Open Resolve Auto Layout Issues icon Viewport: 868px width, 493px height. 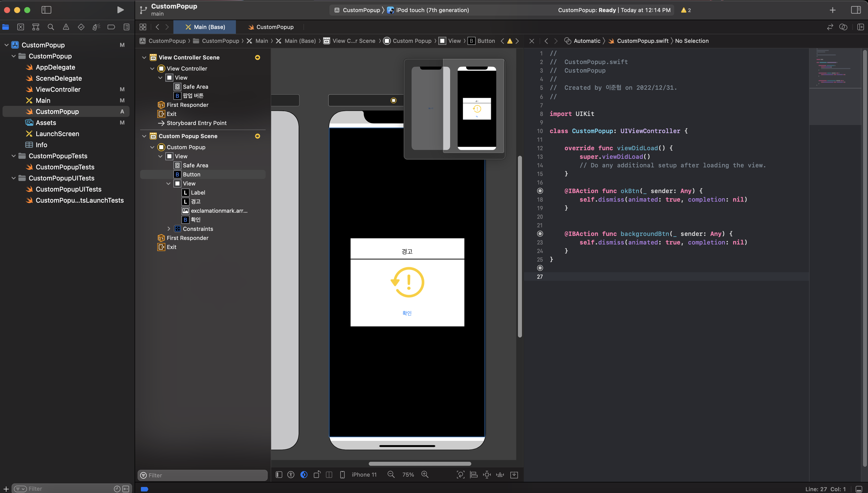[500, 475]
